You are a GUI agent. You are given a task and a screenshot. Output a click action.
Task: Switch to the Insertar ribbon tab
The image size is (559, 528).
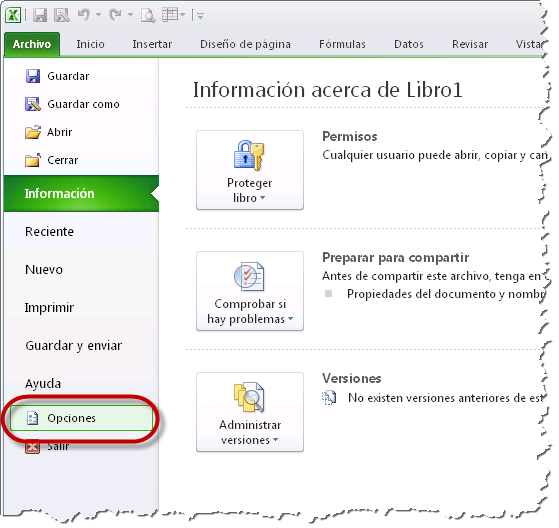[152, 44]
